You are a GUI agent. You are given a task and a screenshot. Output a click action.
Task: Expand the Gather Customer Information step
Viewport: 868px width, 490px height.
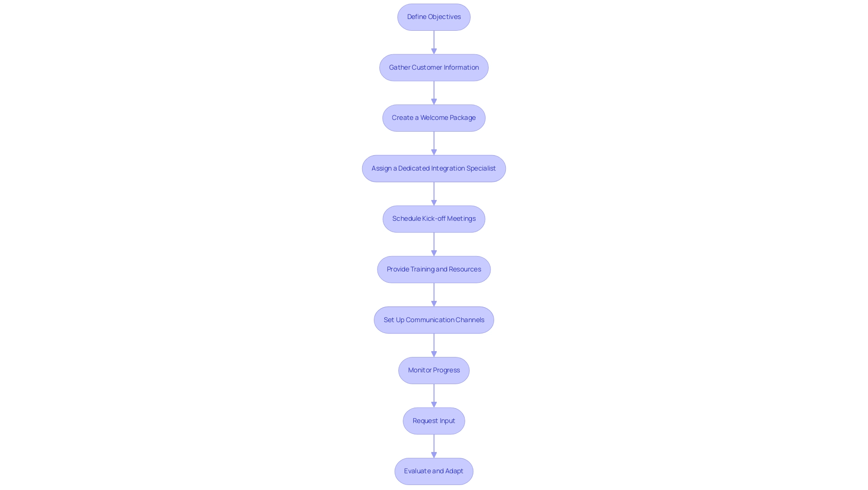click(434, 67)
